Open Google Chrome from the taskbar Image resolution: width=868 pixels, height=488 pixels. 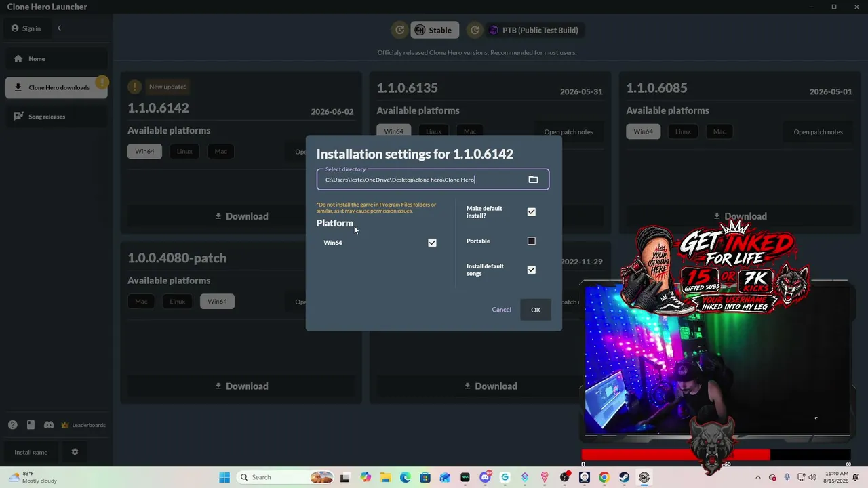[x=604, y=477]
